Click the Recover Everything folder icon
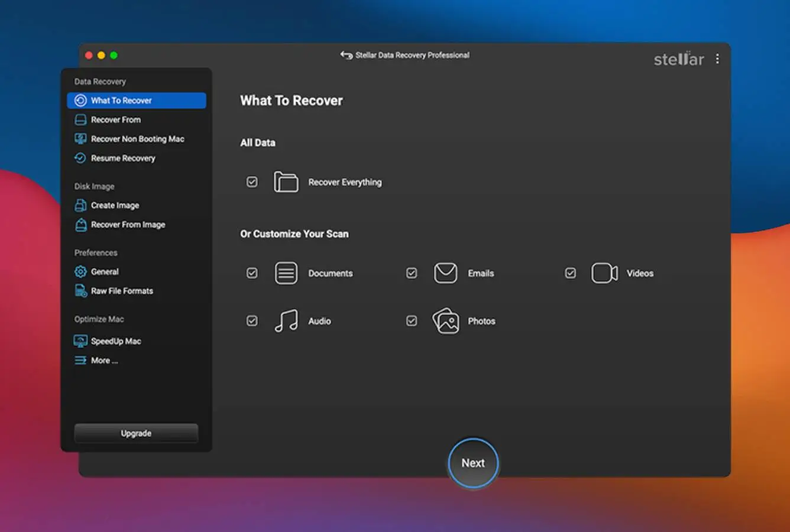790x532 pixels. point(286,182)
